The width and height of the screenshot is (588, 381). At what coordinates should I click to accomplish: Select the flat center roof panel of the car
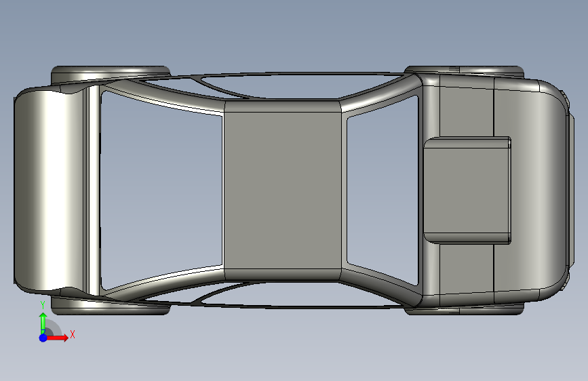[x=282, y=190]
